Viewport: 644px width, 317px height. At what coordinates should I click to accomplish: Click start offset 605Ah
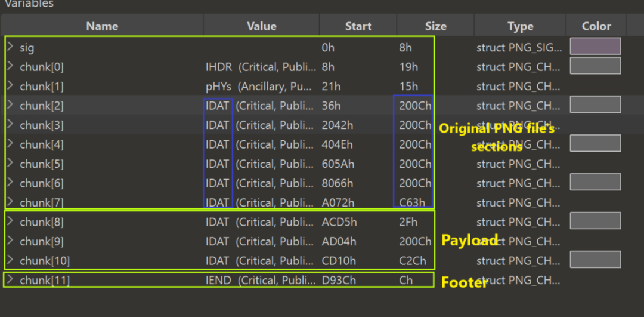click(x=338, y=164)
